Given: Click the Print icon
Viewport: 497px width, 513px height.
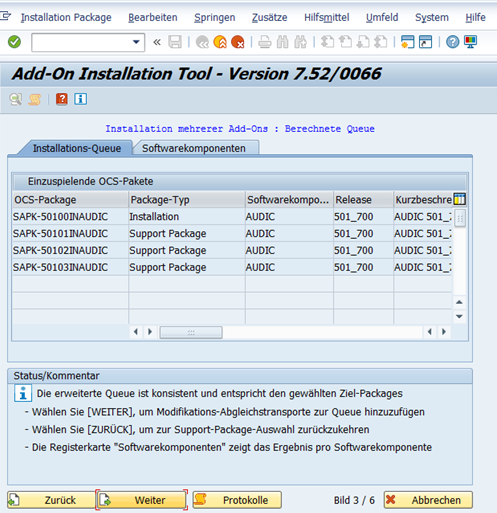Looking at the screenshot, I should pos(265,42).
